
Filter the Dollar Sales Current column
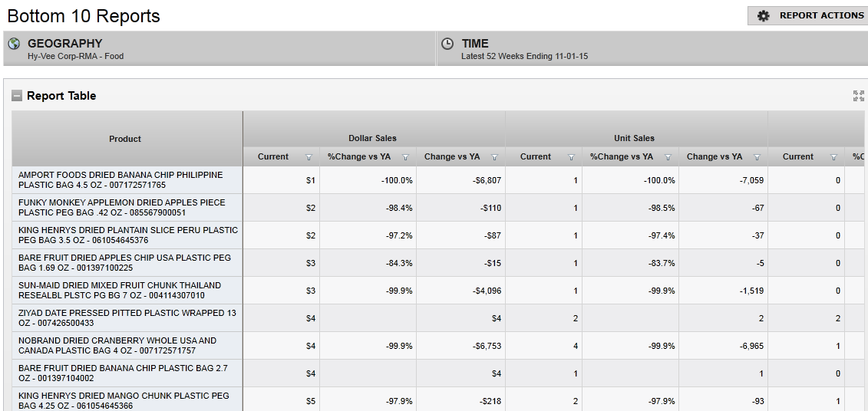click(309, 157)
